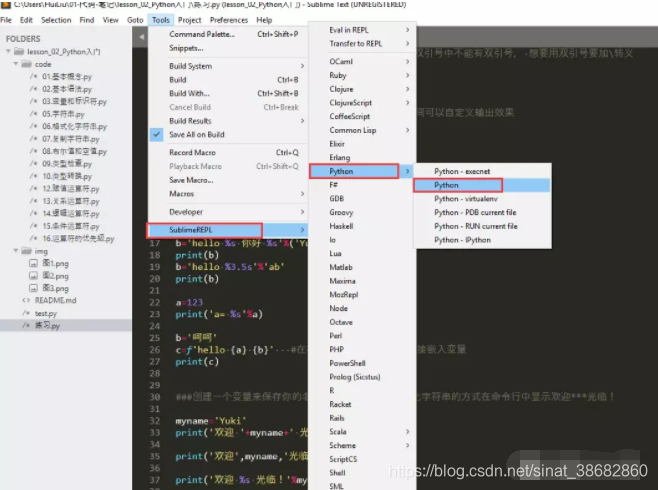The height and width of the screenshot is (490, 658).
Task: Choose Command Palette from Tools menu
Action: click(228, 34)
